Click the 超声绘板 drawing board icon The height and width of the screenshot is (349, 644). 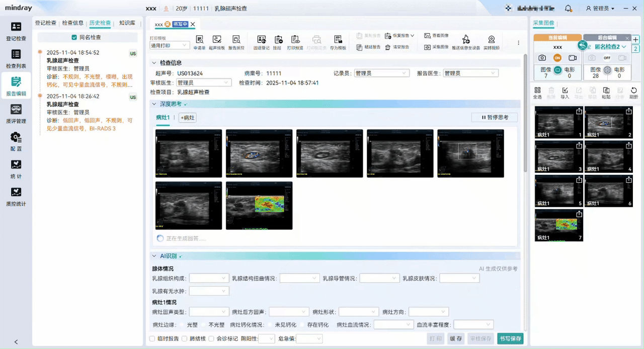(x=217, y=41)
